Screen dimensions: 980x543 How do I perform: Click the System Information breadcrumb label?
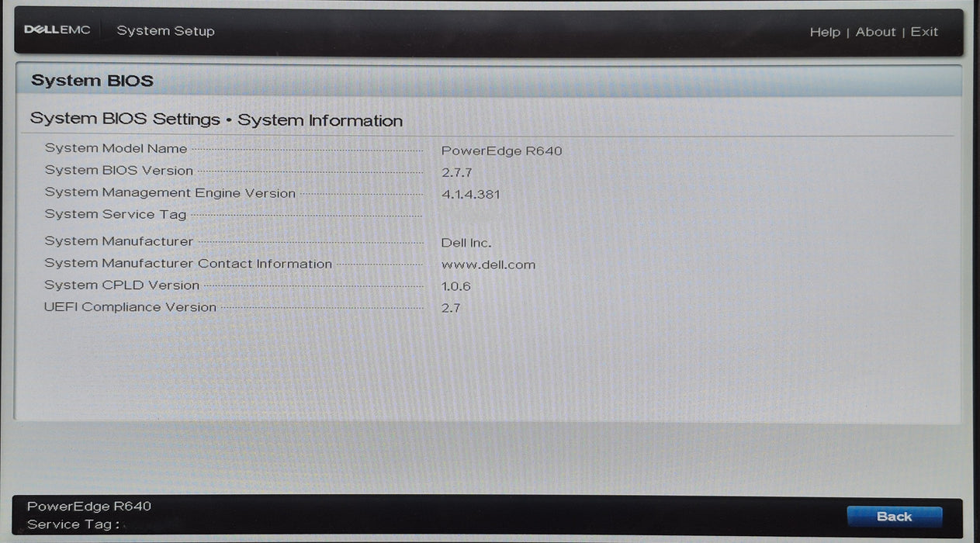321,120
